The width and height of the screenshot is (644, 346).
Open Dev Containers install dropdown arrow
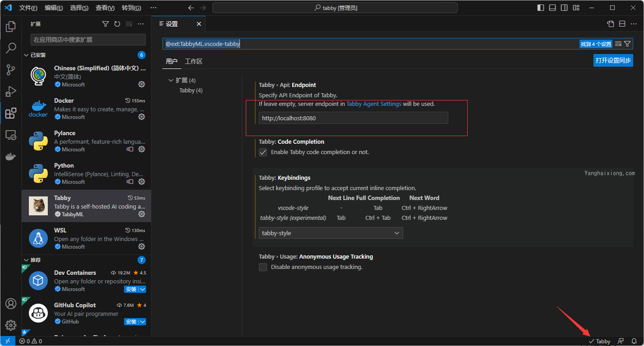coord(143,289)
